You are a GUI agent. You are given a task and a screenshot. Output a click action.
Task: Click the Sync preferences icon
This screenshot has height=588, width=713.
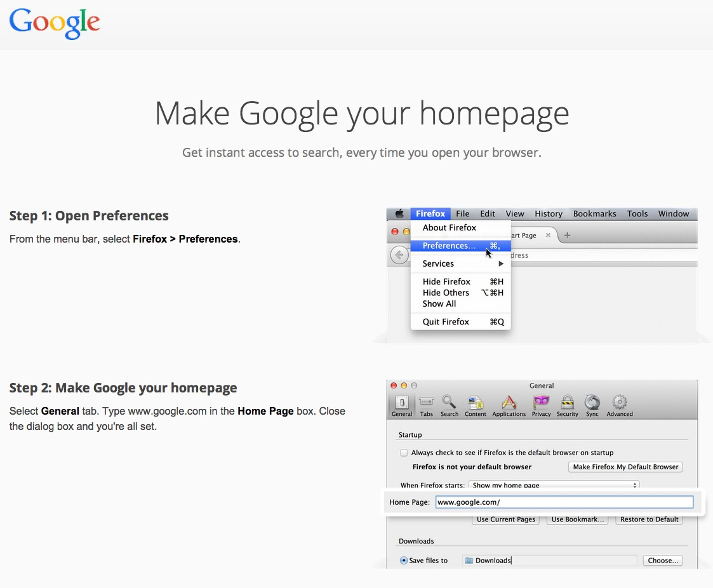pyautogui.click(x=592, y=404)
